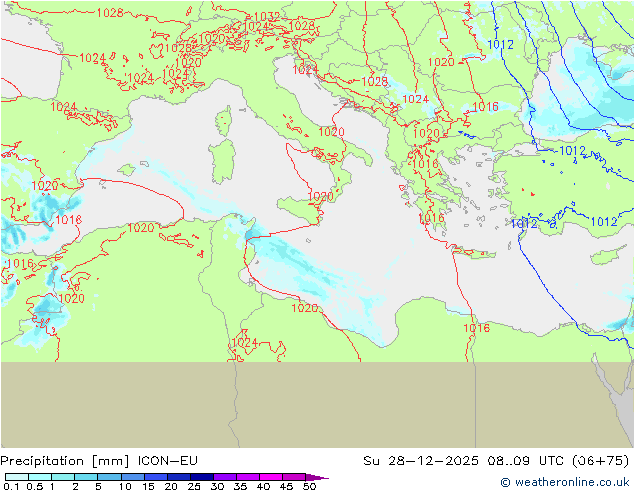Viewport: 634px width, 490px height.
Task: Click the legend value '15'
Action: tap(148, 486)
